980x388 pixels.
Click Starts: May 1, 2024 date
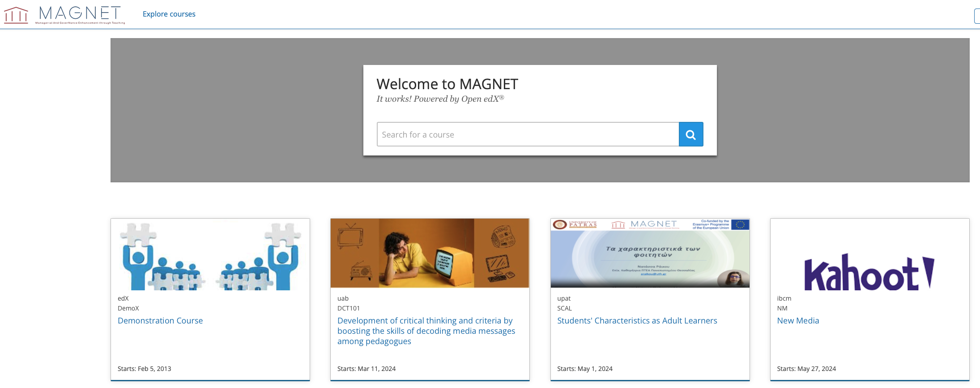[x=585, y=369]
